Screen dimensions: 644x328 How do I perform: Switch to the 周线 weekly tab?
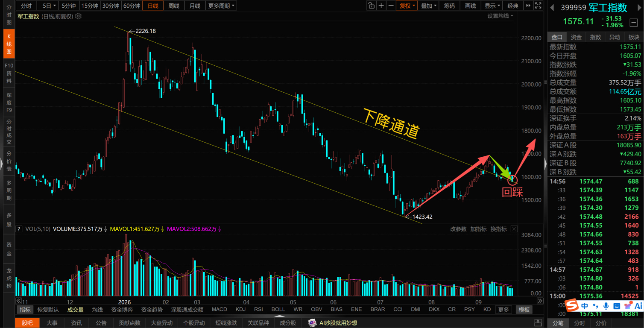[174, 6]
